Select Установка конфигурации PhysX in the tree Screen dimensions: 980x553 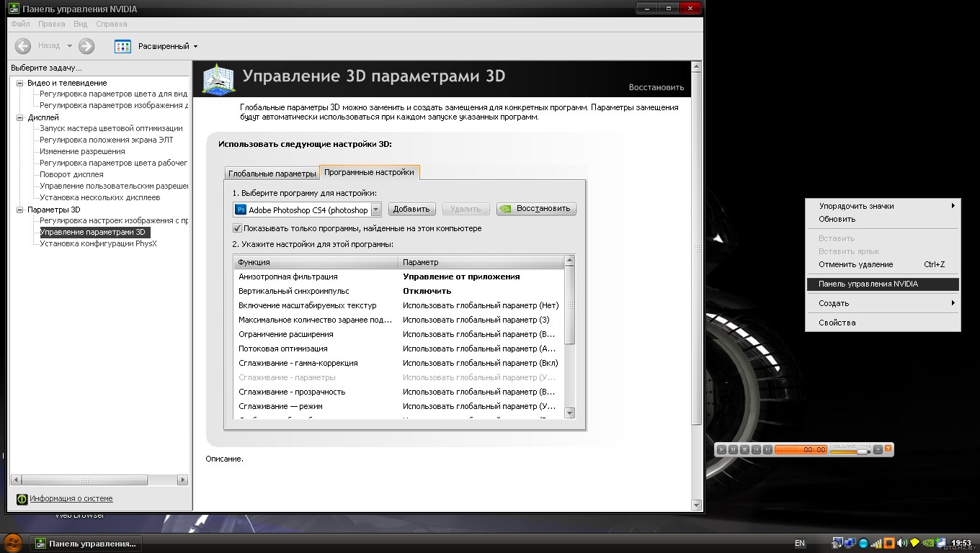tap(98, 243)
